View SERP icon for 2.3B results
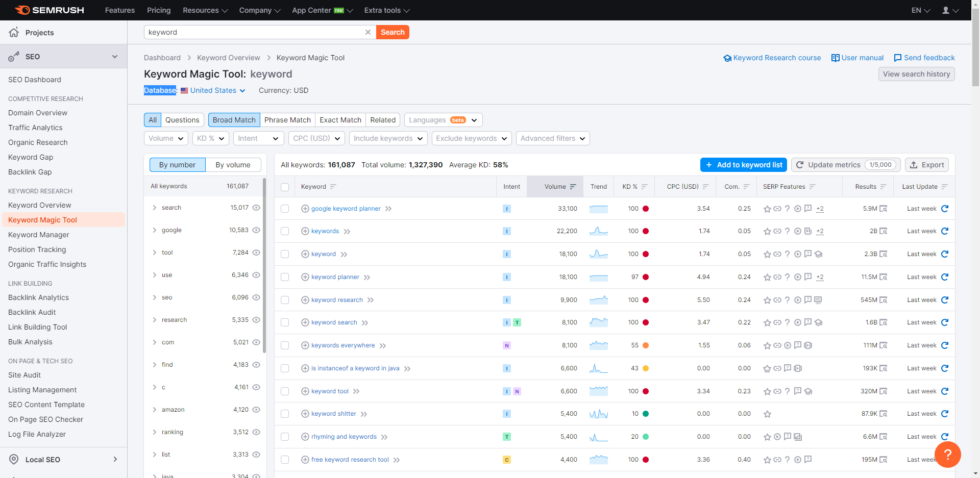980x478 pixels. tap(884, 254)
